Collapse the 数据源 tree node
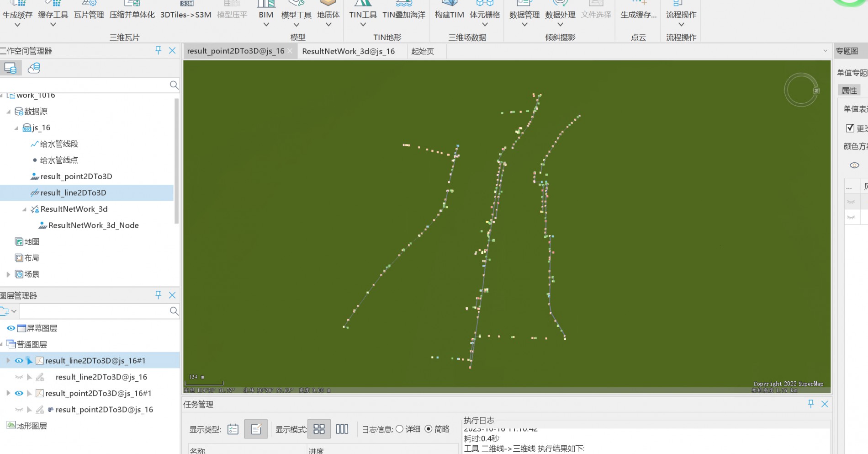This screenshot has width=868, height=454. (8, 111)
